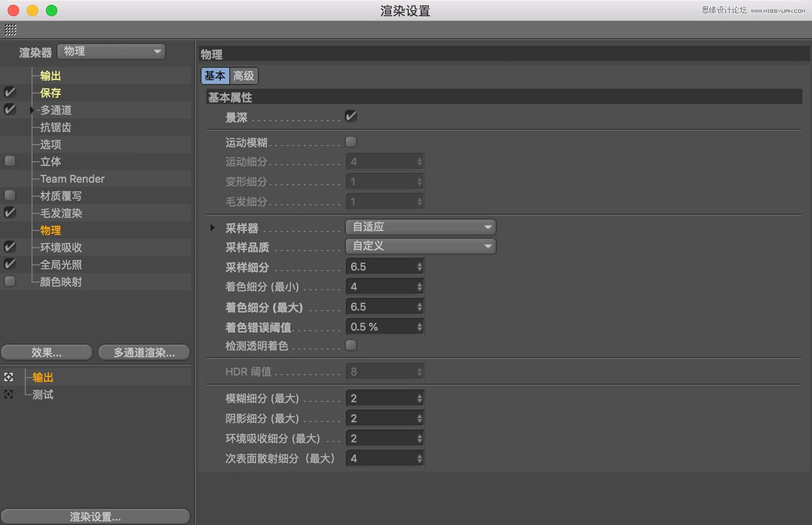812x525 pixels.
Task: Expand the 多通道 tree item
Action: [x=31, y=110]
